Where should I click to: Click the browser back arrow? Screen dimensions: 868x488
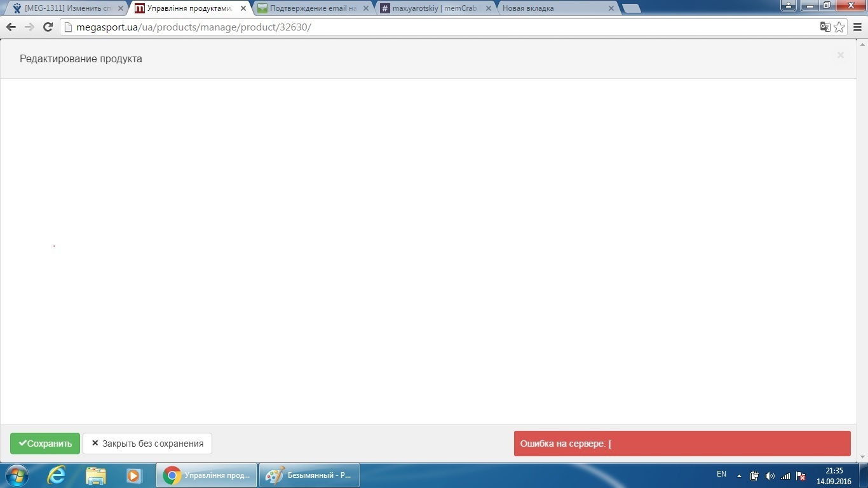11,27
